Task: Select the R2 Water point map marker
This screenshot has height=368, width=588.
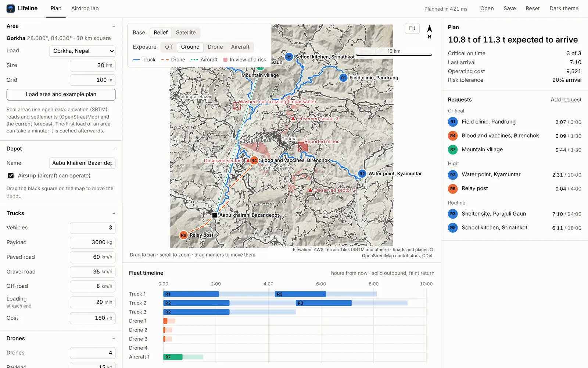Action: [362, 174]
